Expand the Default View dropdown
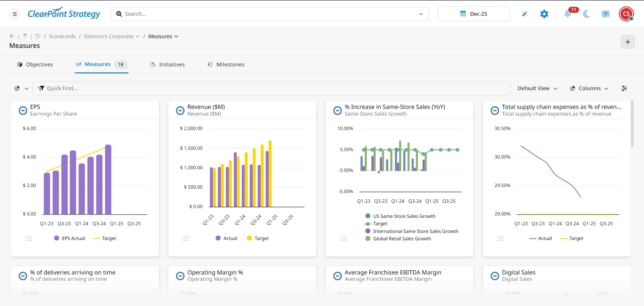Screen dimensions: 644x306 (537, 88)
